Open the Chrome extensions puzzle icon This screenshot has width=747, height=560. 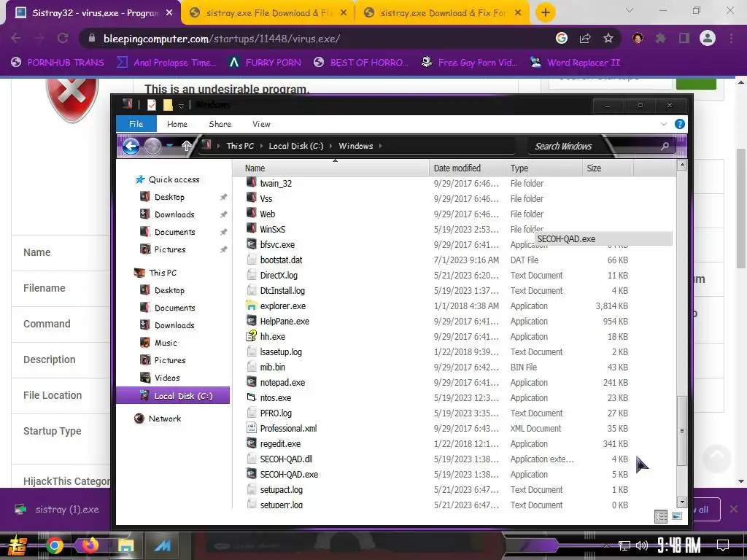tap(660, 39)
